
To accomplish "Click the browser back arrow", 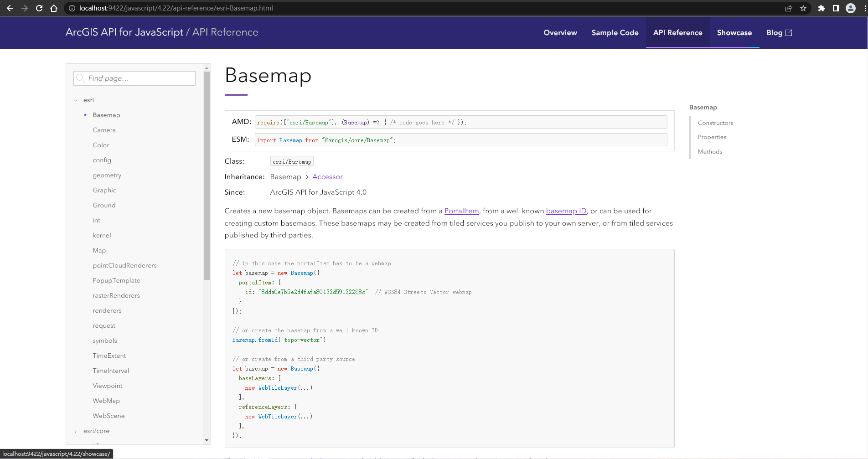I will (10, 8).
